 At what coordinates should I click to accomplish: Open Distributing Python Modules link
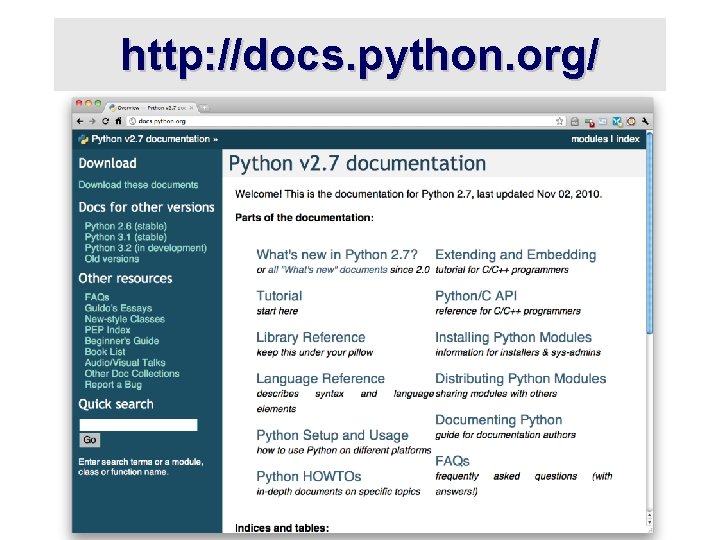(x=521, y=378)
